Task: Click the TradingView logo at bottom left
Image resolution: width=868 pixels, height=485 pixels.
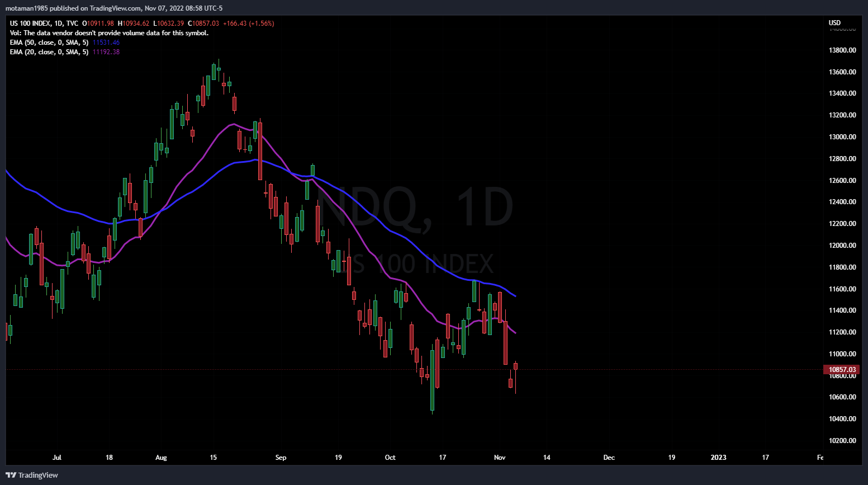Action: 32,475
